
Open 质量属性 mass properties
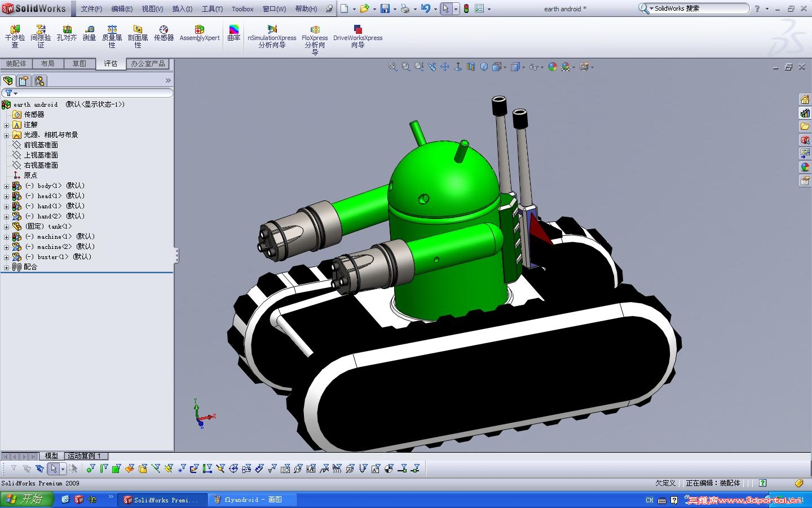tap(112, 36)
